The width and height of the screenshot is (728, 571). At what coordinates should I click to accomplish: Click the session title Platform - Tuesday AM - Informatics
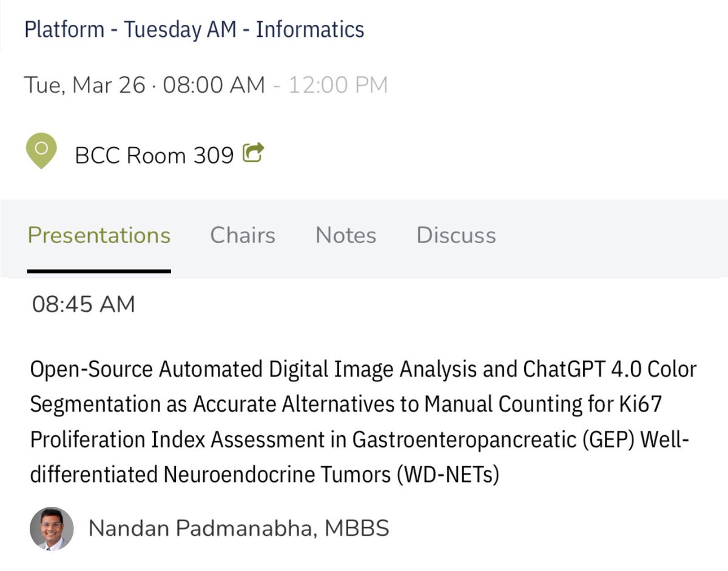click(194, 28)
